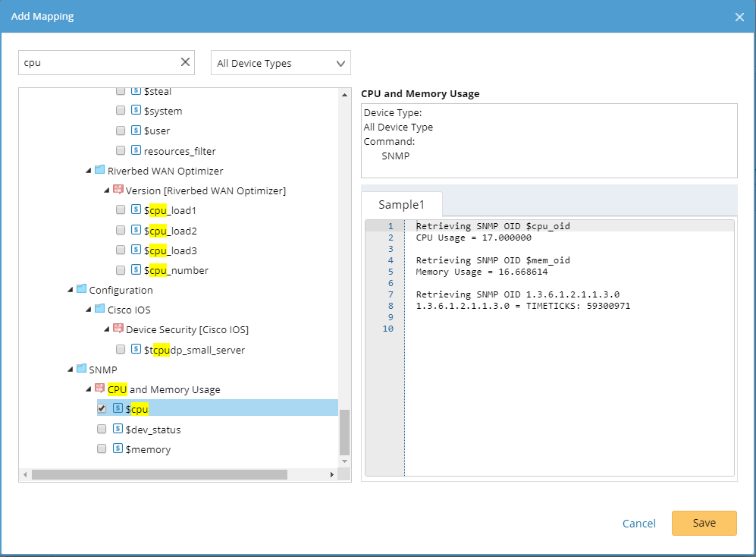Collapse the SNMP tree node
The width and height of the screenshot is (756, 557).
(71, 370)
